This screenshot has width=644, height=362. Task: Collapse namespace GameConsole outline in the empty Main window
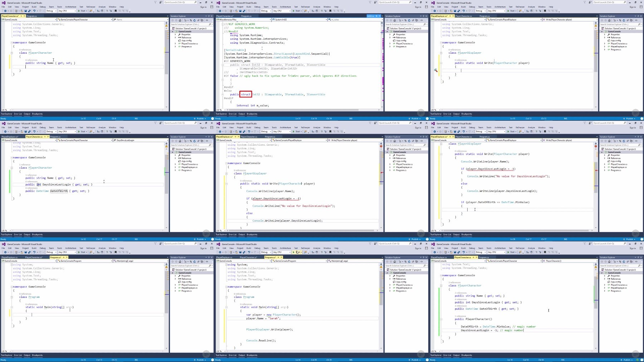pyautogui.click(x=12, y=287)
